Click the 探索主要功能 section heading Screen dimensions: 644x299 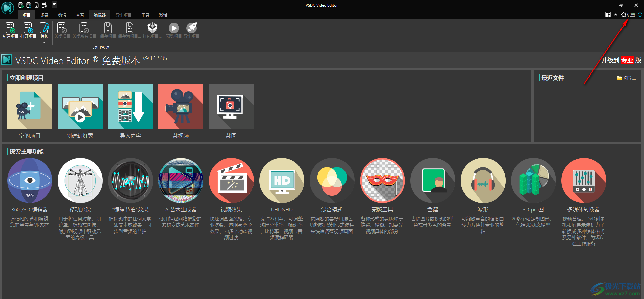tap(26, 152)
